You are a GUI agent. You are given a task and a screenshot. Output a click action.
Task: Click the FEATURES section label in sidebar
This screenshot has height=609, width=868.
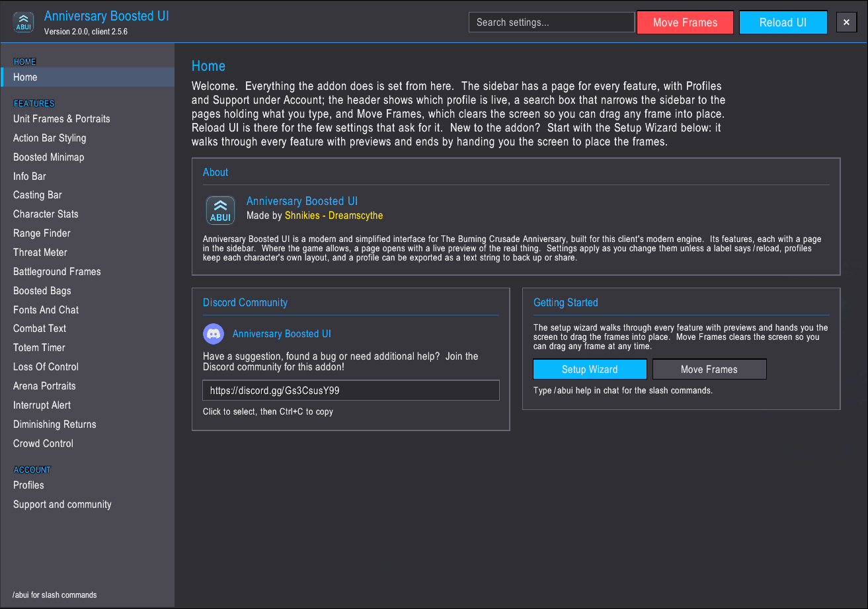pyautogui.click(x=34, y=103)
